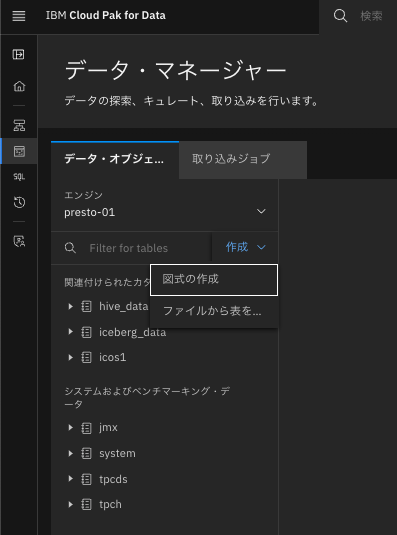Select the tpcds catalog name
Image resolution: width=397 pixels, height=535 pixels.
point(113,479)
